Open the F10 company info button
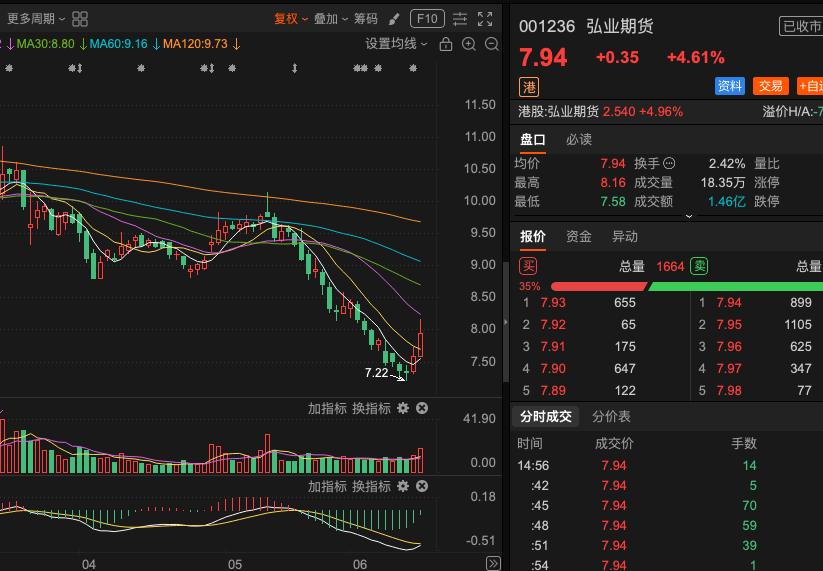This screenshot has height=571, width=823. 427,19
